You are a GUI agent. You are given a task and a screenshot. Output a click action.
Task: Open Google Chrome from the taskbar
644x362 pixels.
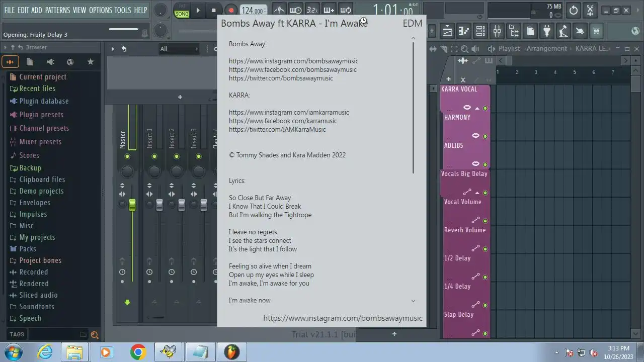(x=138, y=352)
